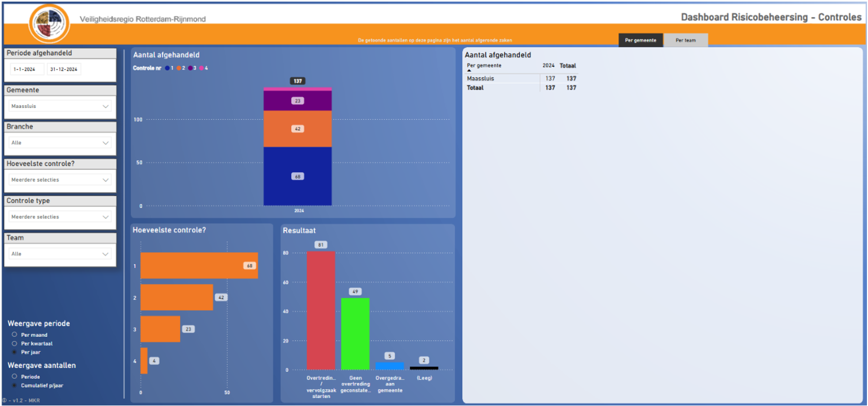Select the blue legend dot for Controle 1

(x=168, y=68)
